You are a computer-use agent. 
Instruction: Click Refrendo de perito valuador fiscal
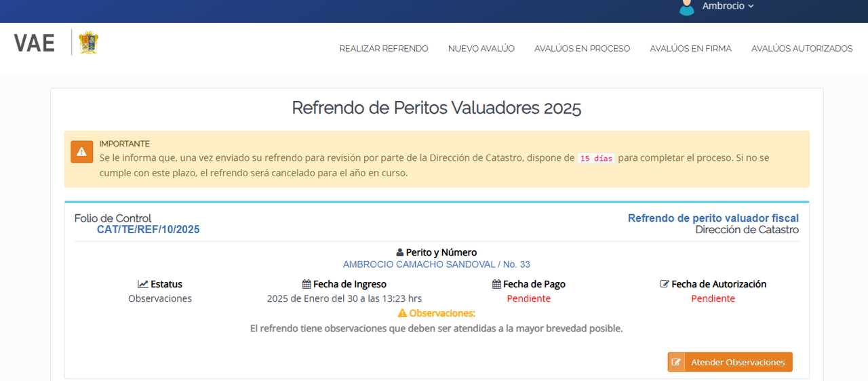click(713, 218)
